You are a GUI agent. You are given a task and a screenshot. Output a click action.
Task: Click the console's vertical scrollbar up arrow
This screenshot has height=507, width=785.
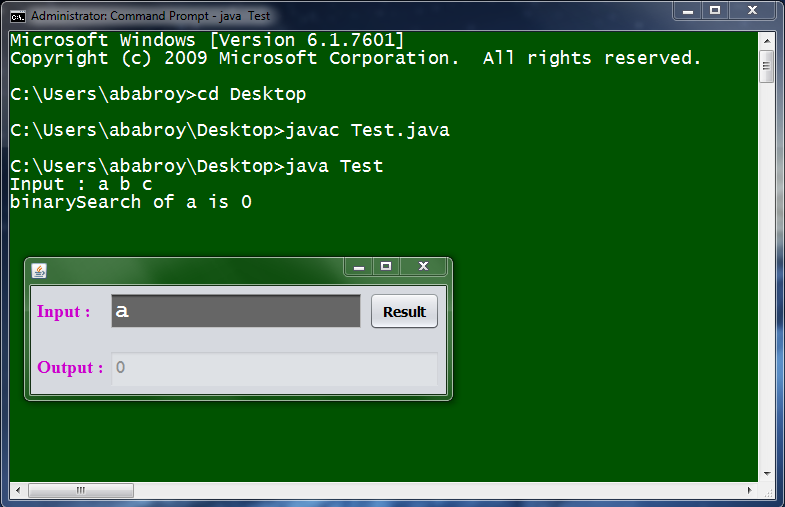click(x=767, y=41)
